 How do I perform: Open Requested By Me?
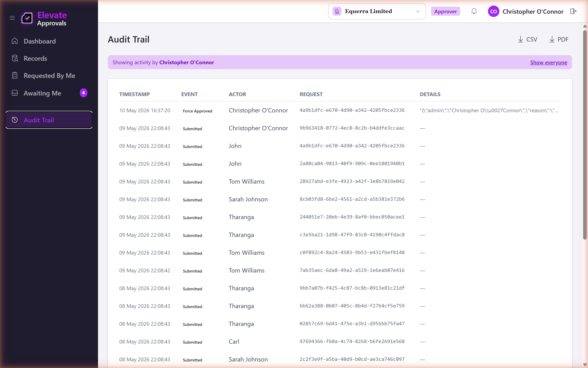pyautogui.click(x=49, y=76)
